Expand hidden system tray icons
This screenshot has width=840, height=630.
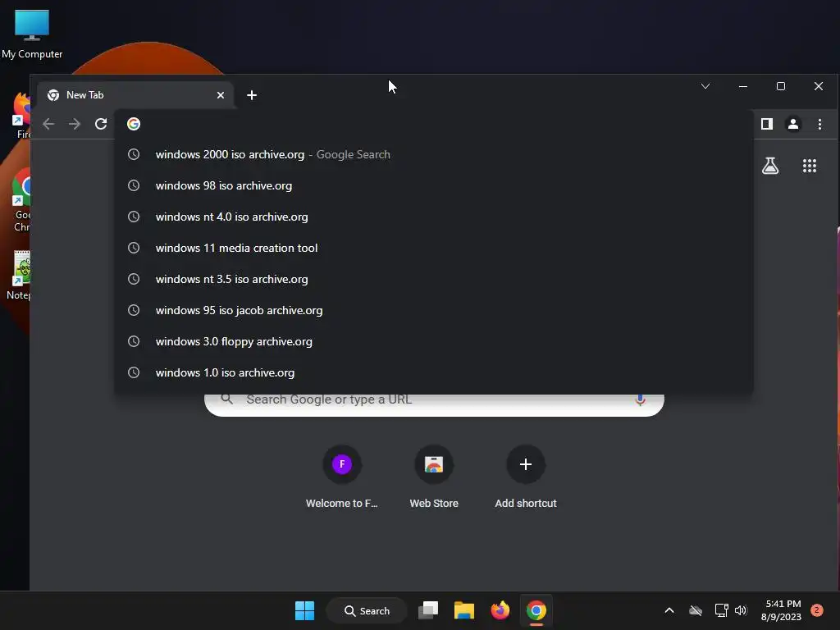(x=669, y=610)
